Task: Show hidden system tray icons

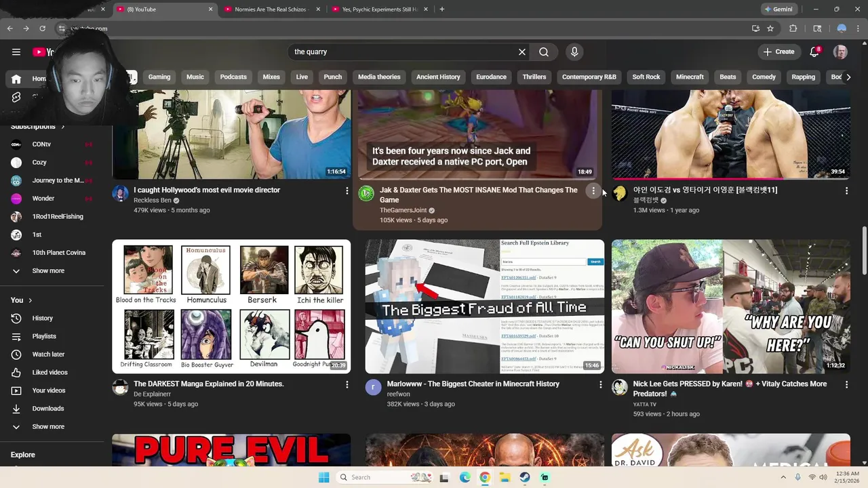Action: [785, 477]
